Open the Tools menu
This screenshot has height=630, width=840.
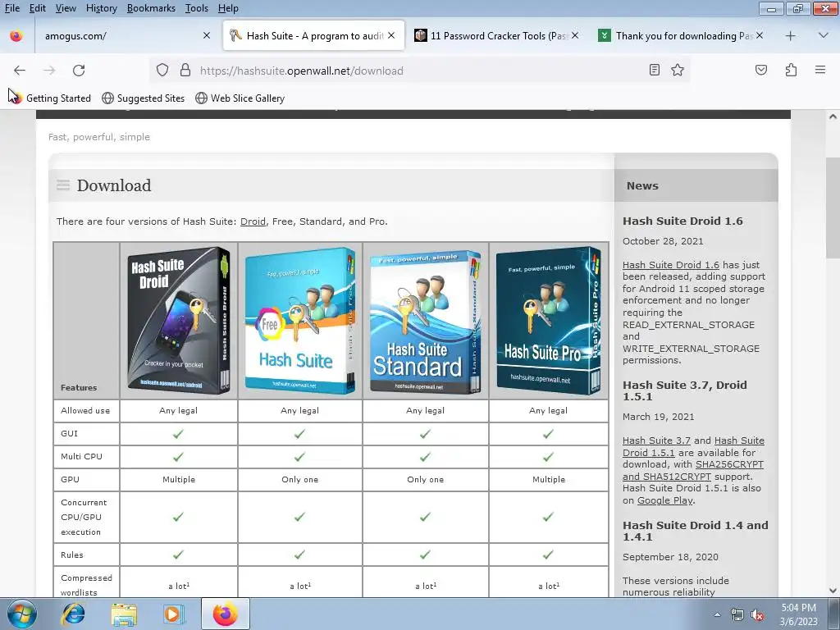coord(197,8)
